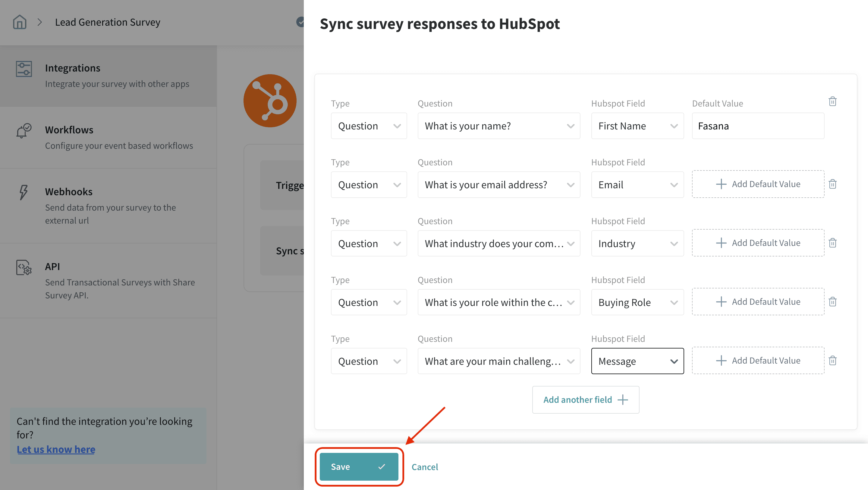Remove the Industry mapping row
This screenshot has height=490, width=868.
click(832, 243)
